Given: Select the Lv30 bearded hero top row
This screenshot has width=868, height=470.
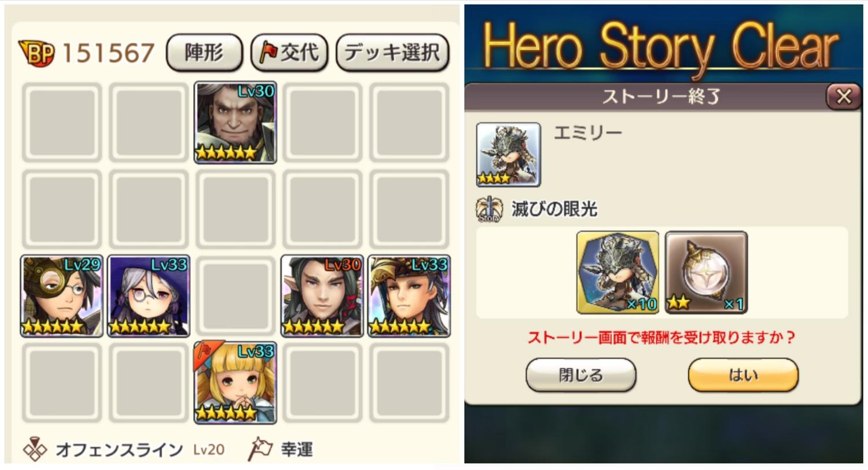Looking at the screenshot, I should (235, 122).
